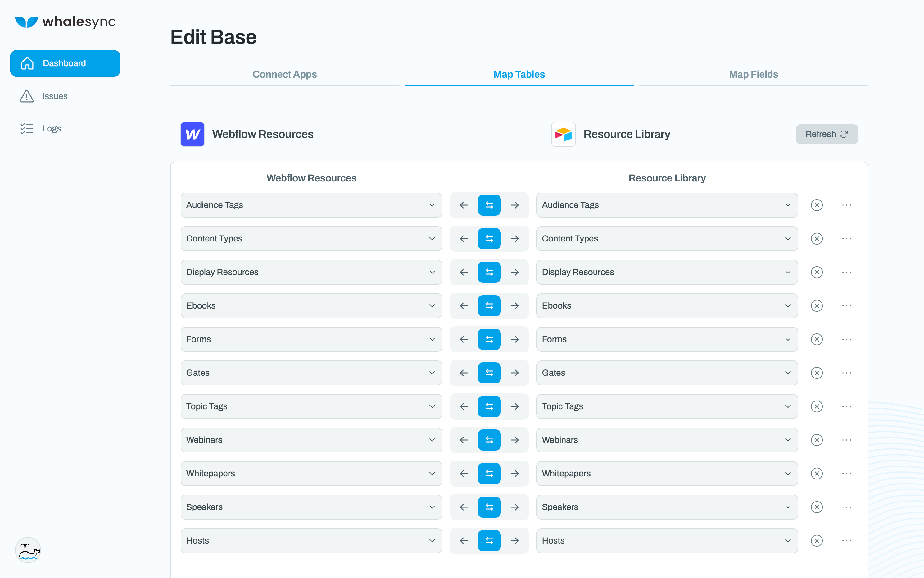Remove the Ebooks mapping
Screen dimensions: 924x578
(817, 306)
